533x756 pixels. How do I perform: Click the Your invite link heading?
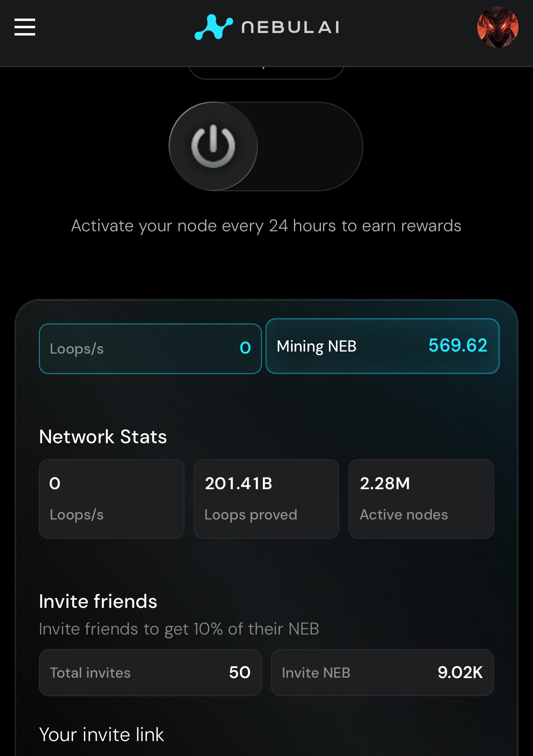click(101, 735)
